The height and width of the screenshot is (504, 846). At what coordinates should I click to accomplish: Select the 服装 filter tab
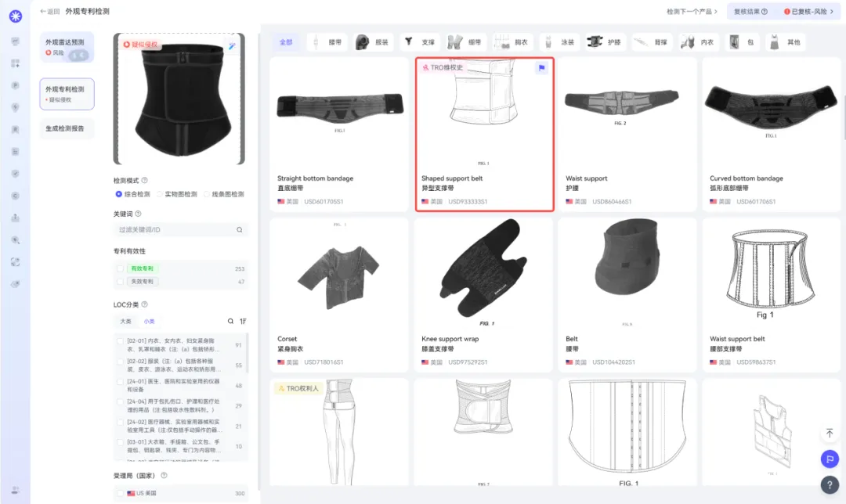coord(374,42)
